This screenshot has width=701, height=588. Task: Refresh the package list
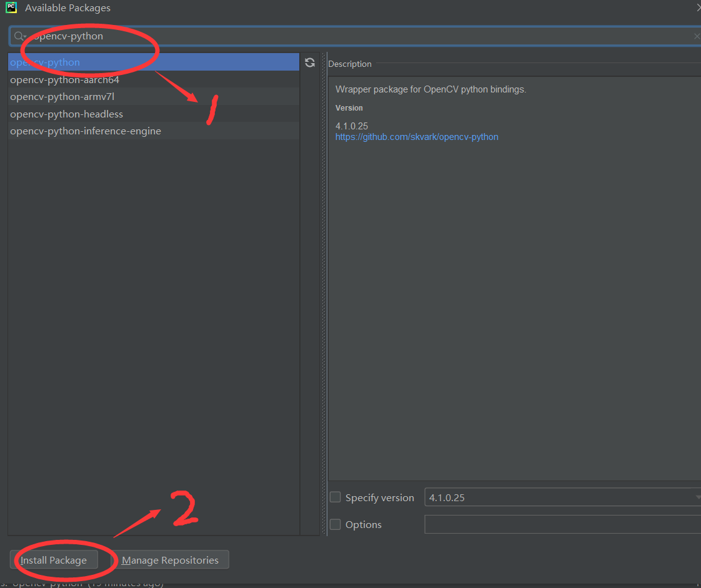coord(310,62)
